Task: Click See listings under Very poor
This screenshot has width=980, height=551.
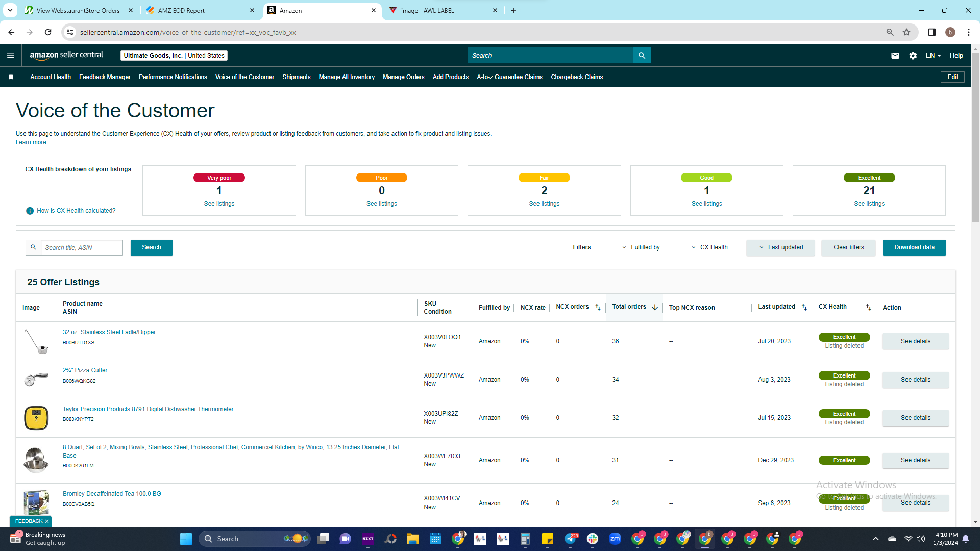Action: point(219,204)
